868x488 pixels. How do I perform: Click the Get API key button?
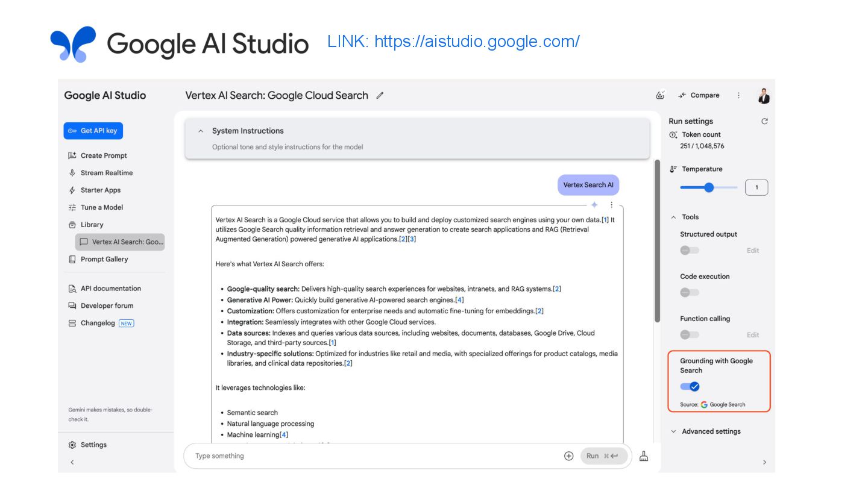pos(93,131)
